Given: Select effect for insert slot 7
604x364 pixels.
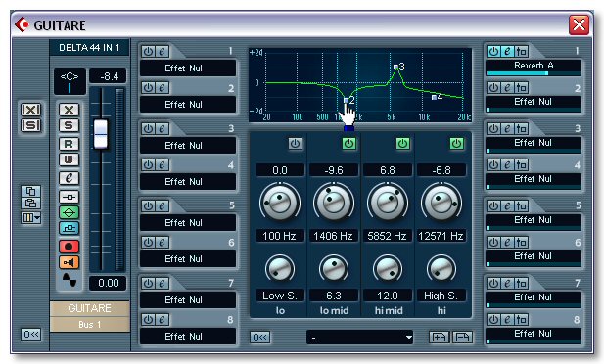Looking at the screenshot, I should coord(188,299).
